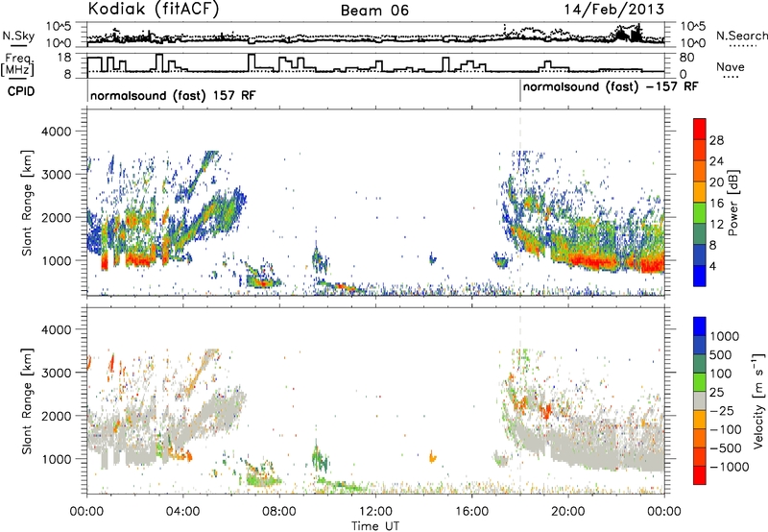The height and width of the screenshot is (532, 768).
Task: Click 'normalsound (fast) -157 RF' text
Action: [x=611, y=87]
